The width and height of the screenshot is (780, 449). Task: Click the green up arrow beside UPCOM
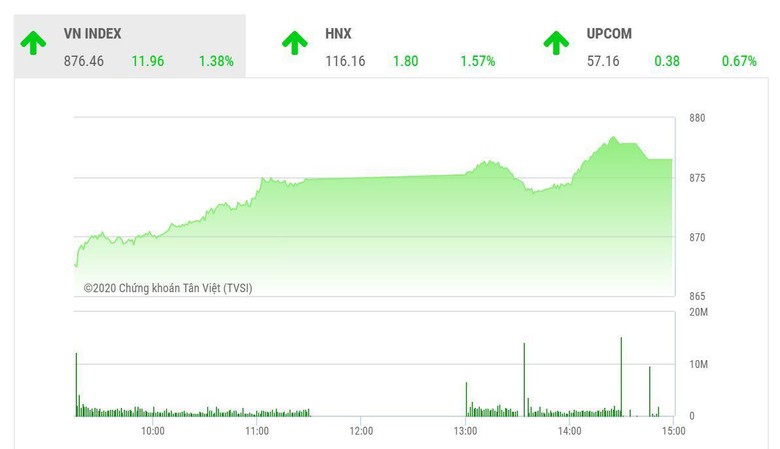click(x=556, y=43)
